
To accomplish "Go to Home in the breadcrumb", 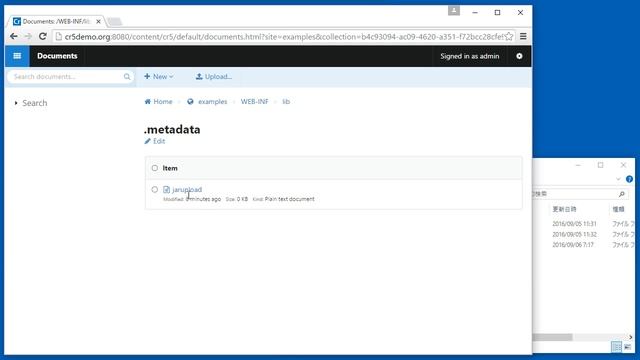I will pos(158,102).
